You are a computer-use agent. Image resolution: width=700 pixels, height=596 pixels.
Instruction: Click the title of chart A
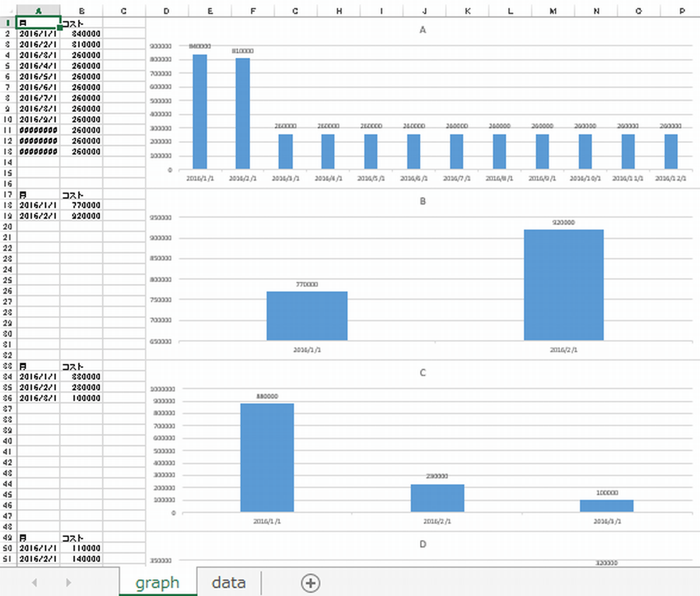click(422, 30)
